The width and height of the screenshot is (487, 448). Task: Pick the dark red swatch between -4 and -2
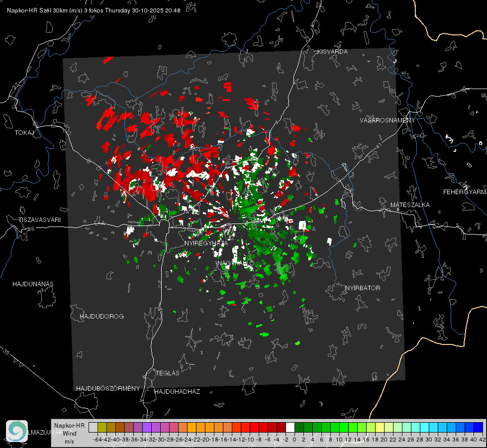(281, 427)
